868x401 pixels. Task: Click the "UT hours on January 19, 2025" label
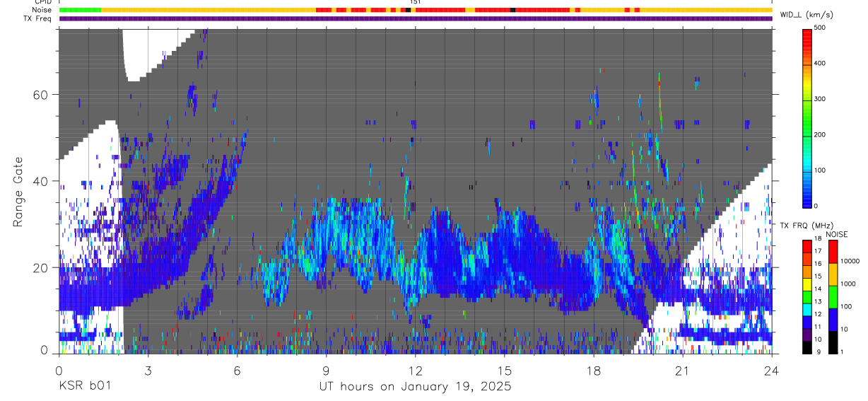pos(415,387)
